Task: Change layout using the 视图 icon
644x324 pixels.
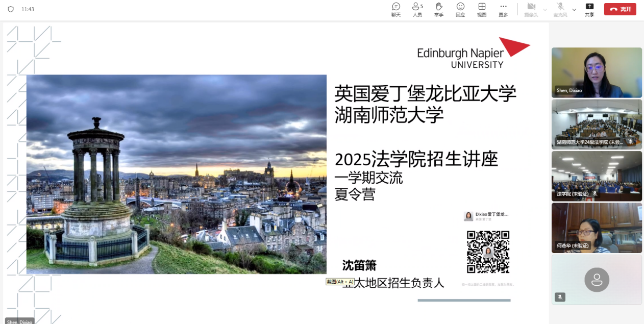Action: pos(482,9)
